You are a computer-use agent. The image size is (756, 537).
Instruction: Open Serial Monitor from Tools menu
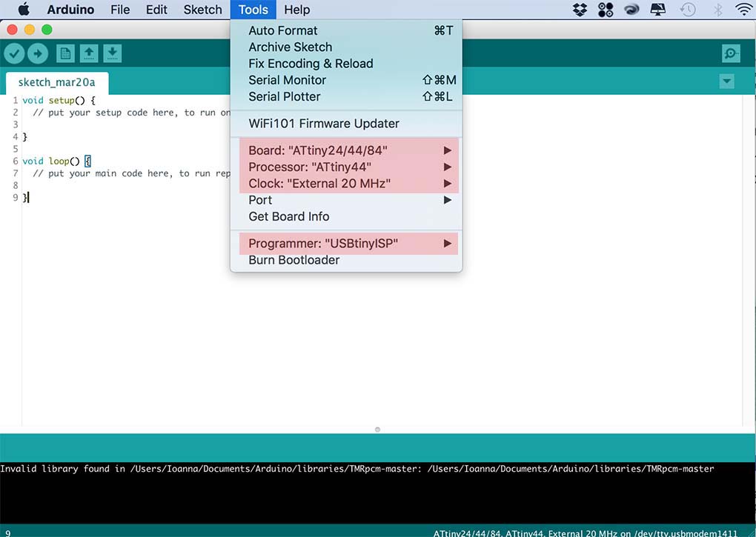point(346,80)
